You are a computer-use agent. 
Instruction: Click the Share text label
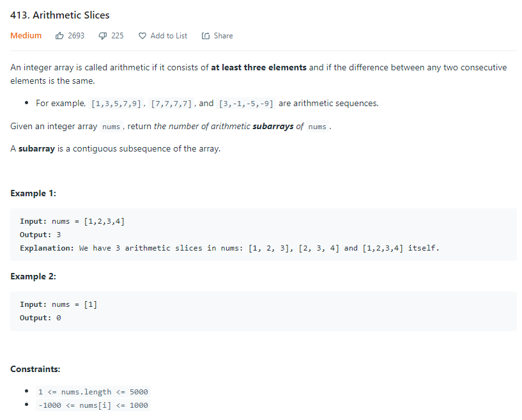click(223, 36)
